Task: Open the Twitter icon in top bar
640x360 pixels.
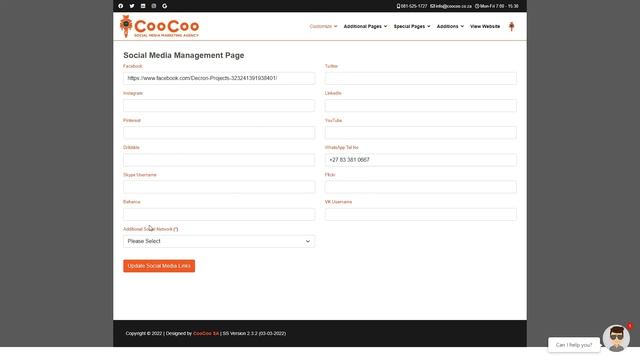Action: 132,6
